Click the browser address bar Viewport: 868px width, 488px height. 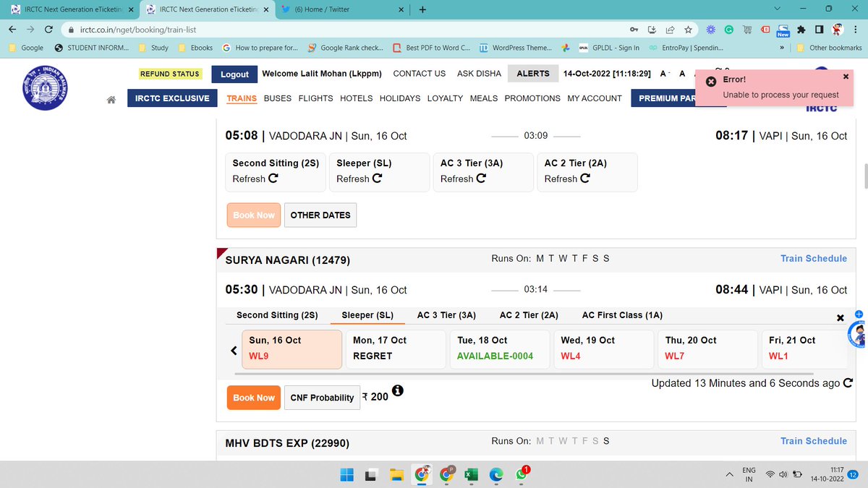(347, 30)
